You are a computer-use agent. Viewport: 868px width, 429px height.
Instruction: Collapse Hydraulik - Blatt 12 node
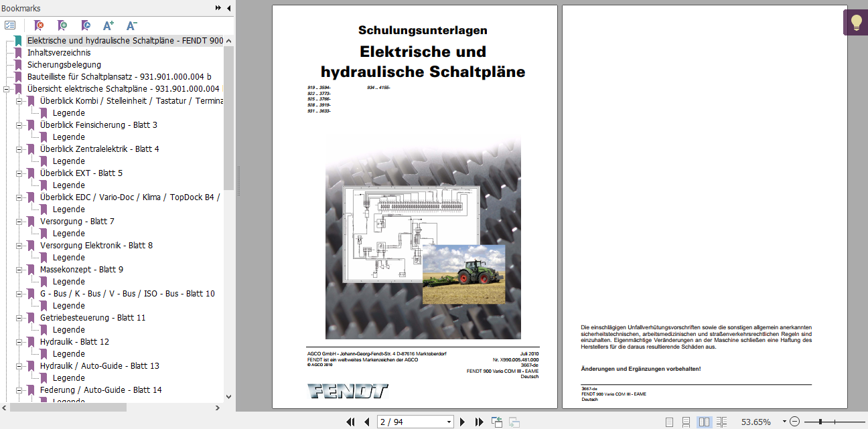pos(19,342)
